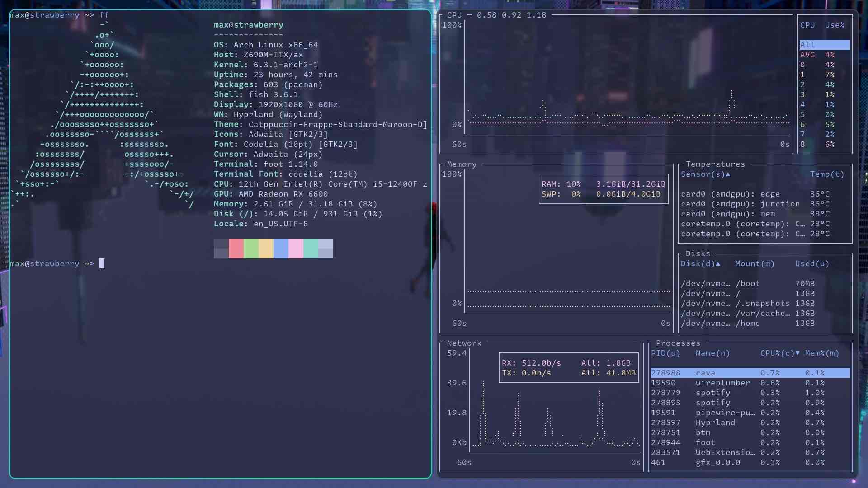Viewport: 868px width, 488px height.
Task: Select spotify process with PID 278893
Action: (x=750, y=403)
